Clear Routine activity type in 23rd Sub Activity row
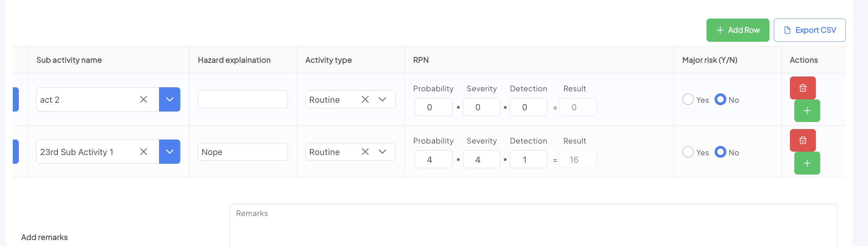 tap(365, 152)
